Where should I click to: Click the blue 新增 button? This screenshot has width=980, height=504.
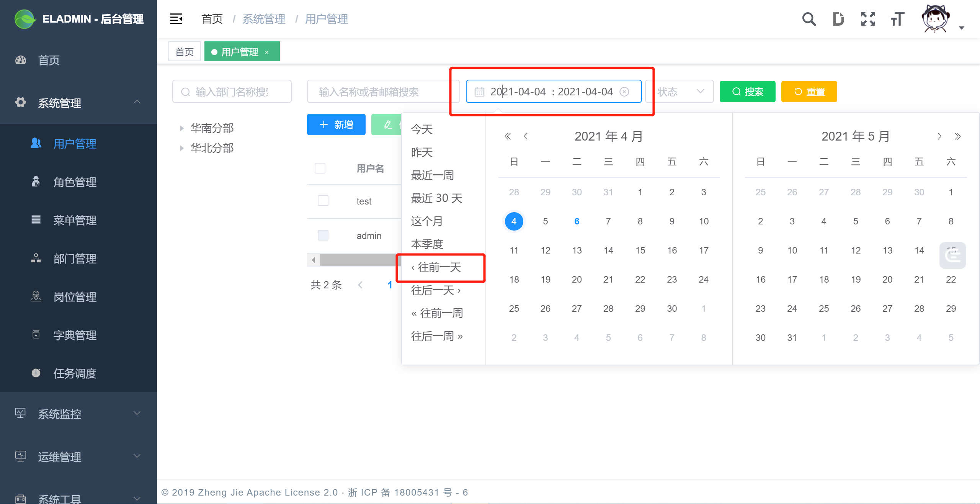click(336, 124)
